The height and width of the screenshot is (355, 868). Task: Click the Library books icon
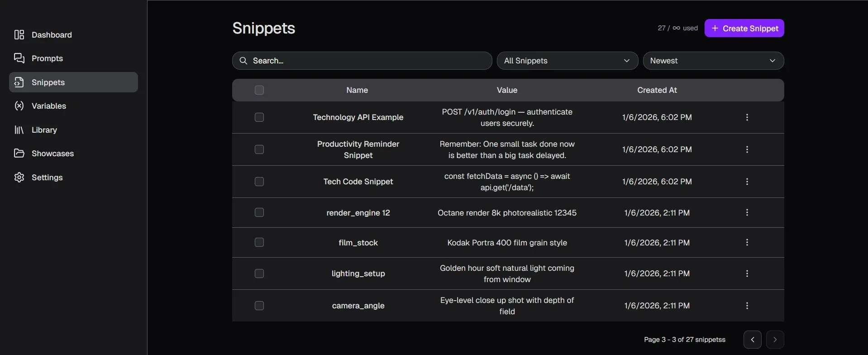[x=19, y=130]
